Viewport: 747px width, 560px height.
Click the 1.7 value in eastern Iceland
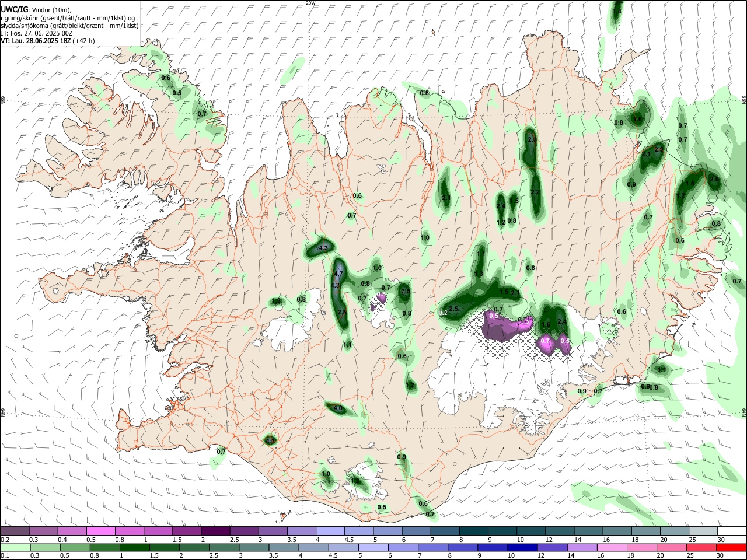click(680, 196)
